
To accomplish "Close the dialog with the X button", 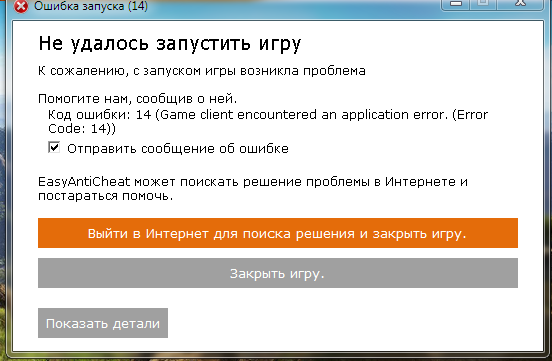I will (520, 4).
